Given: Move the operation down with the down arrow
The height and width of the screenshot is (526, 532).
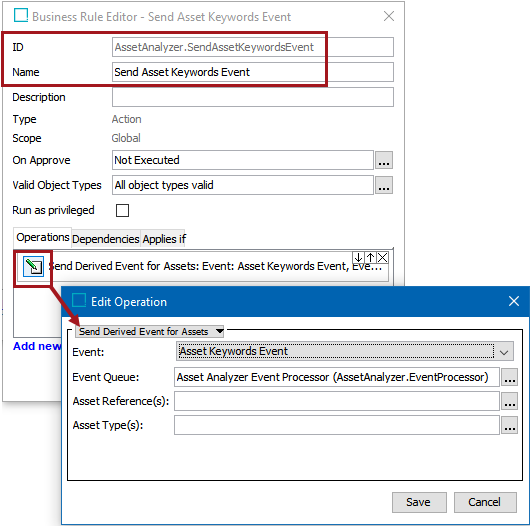Looking at the screenshot, I should (x=358, y=258).
